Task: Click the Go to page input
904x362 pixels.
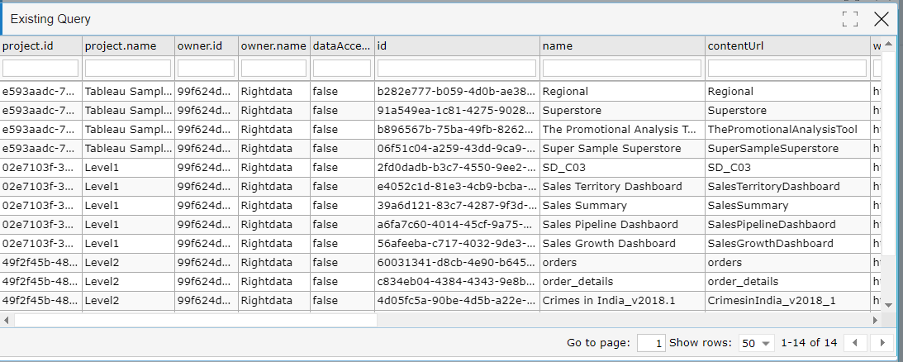Action: [651, 343]
